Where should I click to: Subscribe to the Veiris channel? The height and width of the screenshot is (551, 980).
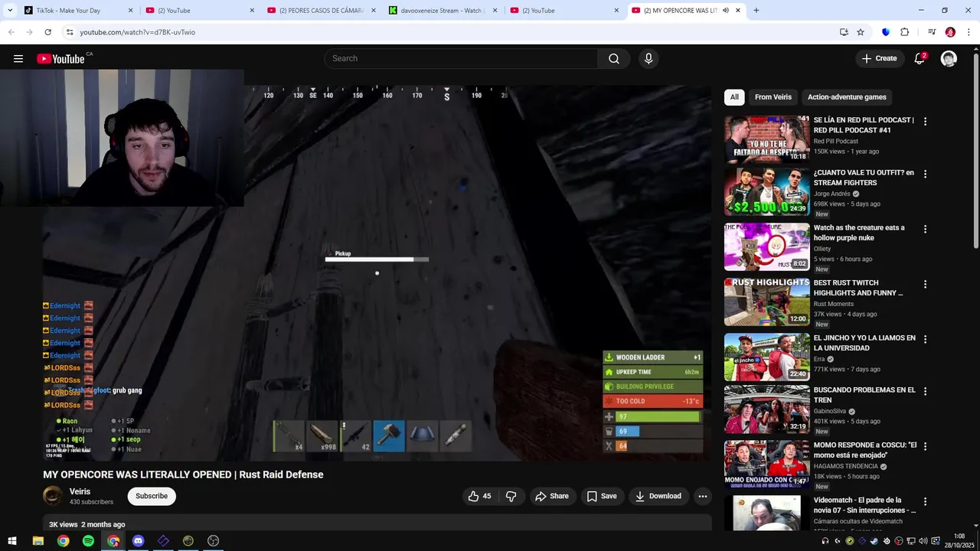(x=152, y=496)
